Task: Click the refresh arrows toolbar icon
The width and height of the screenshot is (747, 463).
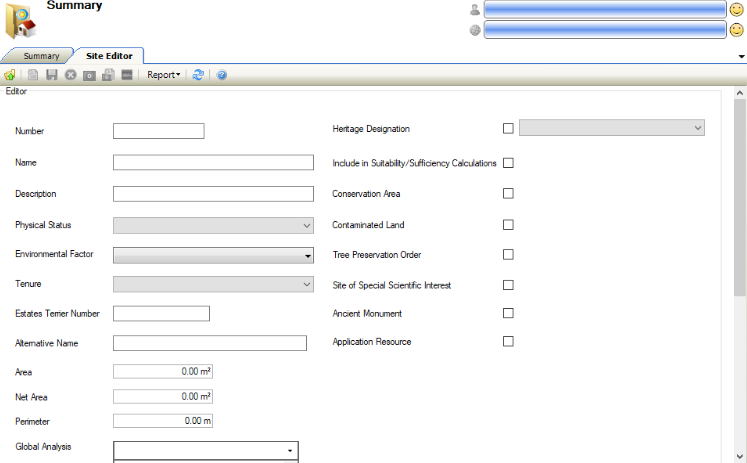Action: [x=198, y=75]
